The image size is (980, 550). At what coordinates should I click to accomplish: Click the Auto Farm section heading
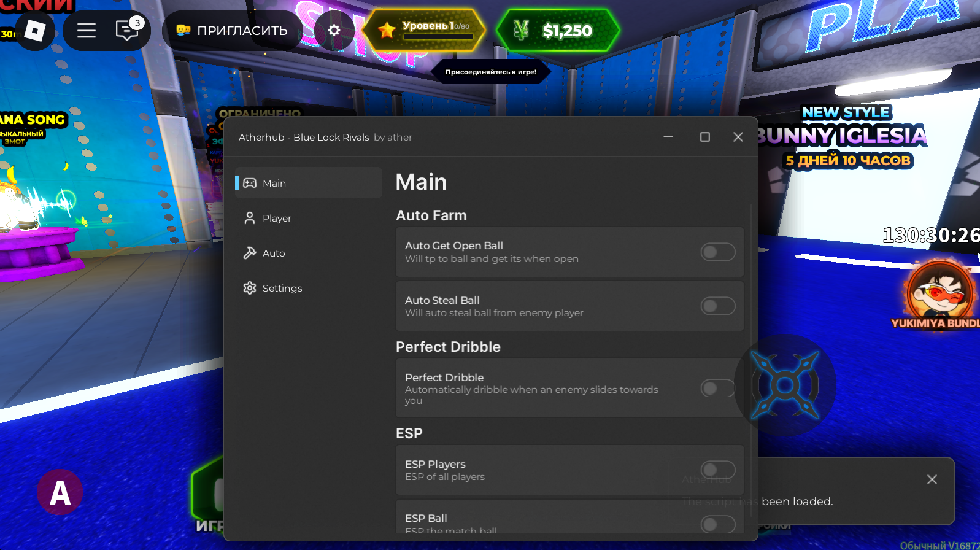(x=431, y=215)
